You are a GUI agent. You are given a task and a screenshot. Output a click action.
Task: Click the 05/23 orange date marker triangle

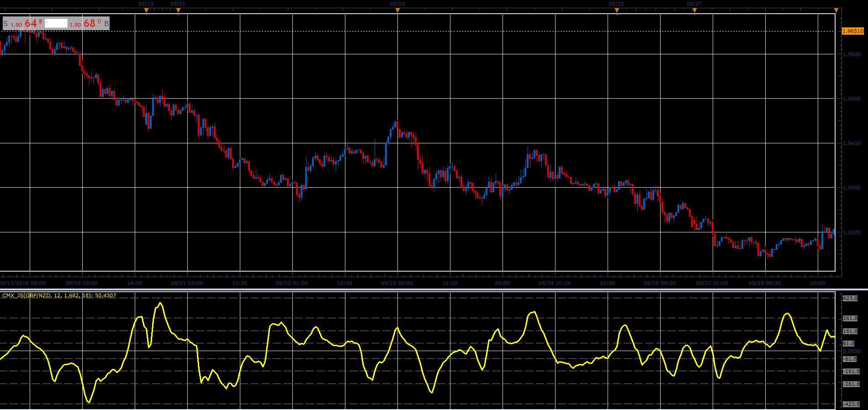[397, 10]
